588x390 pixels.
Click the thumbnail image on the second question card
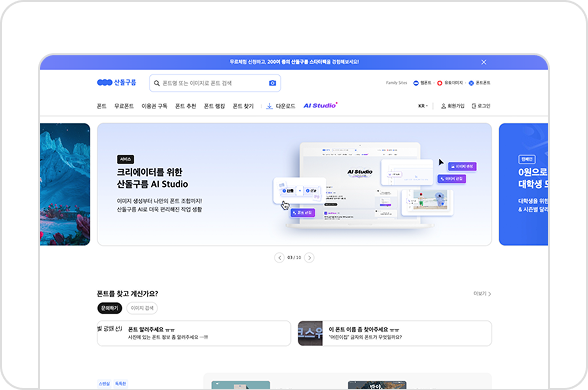pyautogui.click(x=310, y=333)
